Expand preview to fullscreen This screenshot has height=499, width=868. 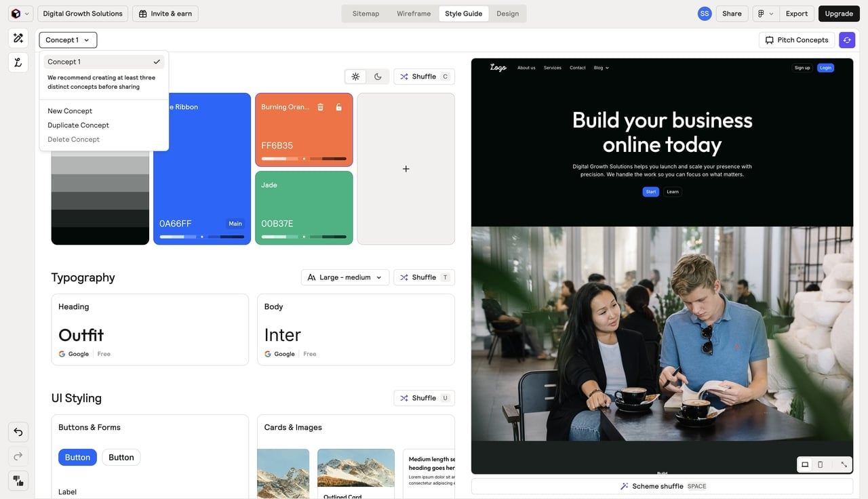tap(844, 464)
